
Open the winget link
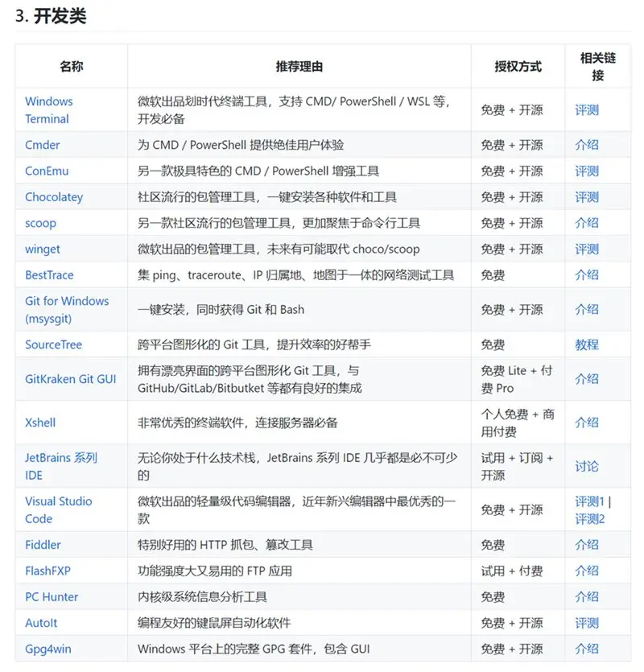point(43,249)
